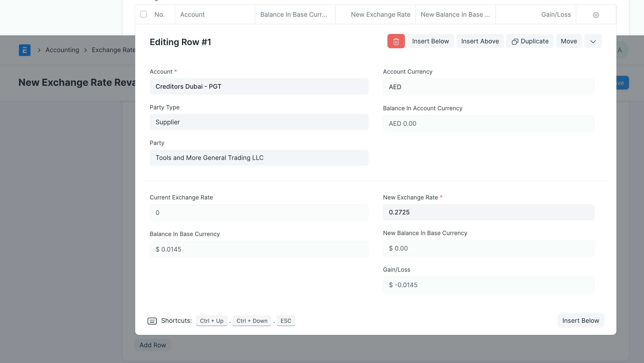Click the Ctrl + Up shortcut key
This screenshot has width=644, height=363.
212,321
